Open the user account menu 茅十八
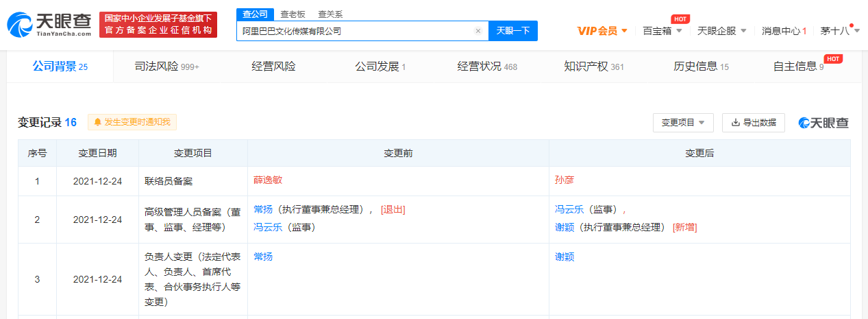 click(838, 31)
